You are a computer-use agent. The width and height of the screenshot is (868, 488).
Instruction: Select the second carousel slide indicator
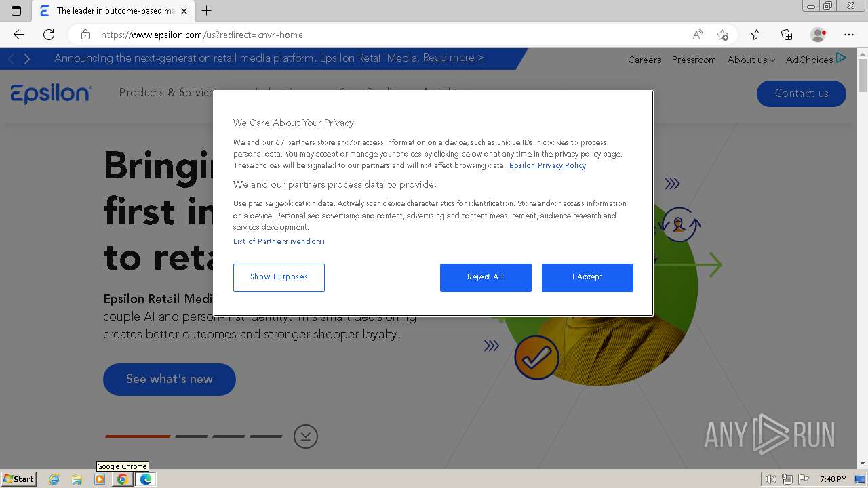coord(192,436)
